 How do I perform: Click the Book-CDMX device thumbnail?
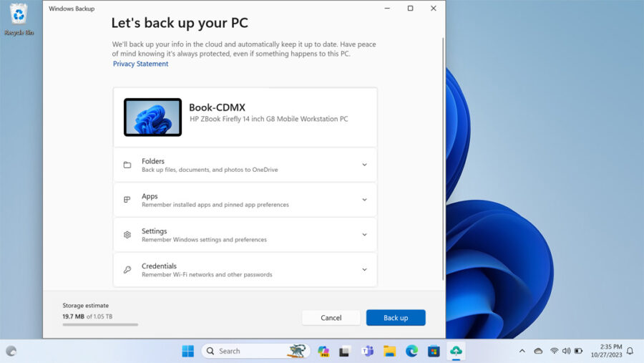point(152,117)
